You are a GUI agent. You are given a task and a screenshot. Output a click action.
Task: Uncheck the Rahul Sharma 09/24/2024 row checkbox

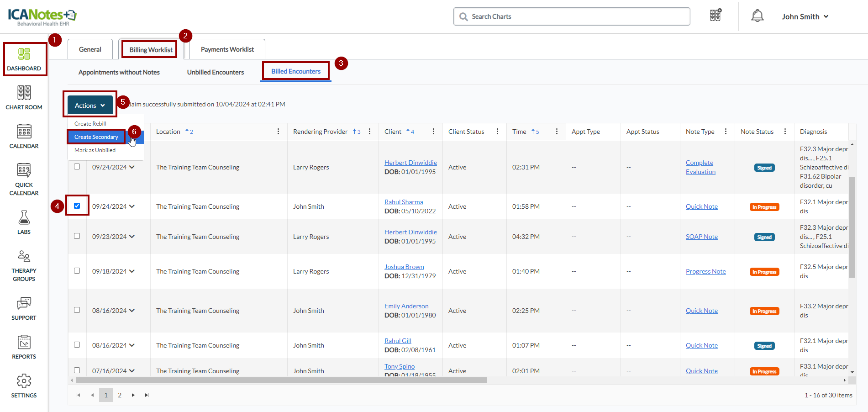(x=77, y=206)
